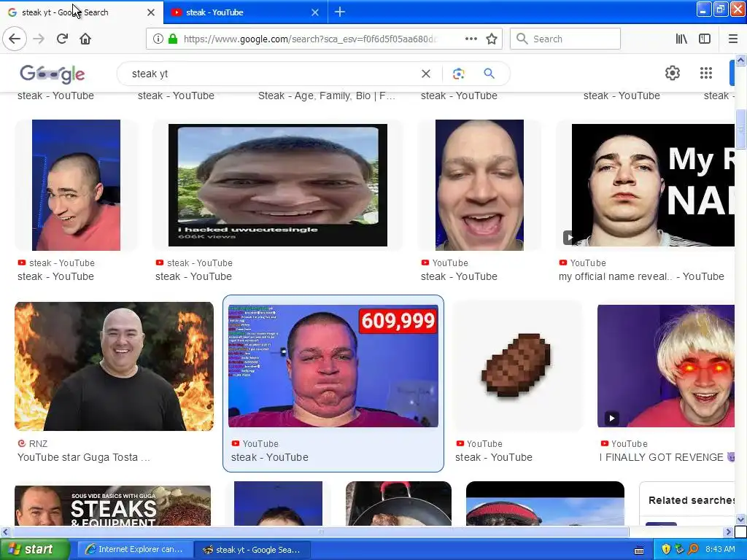Select 'steak yt - Google Sea...' taskbar button
Screen dimensions: 747x560
[252, 550]
